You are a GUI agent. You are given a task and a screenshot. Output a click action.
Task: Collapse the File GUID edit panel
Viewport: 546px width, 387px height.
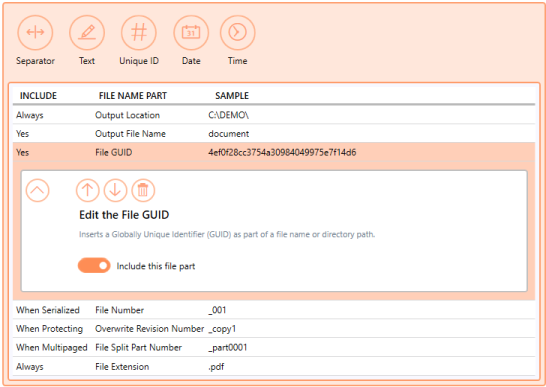38,191
